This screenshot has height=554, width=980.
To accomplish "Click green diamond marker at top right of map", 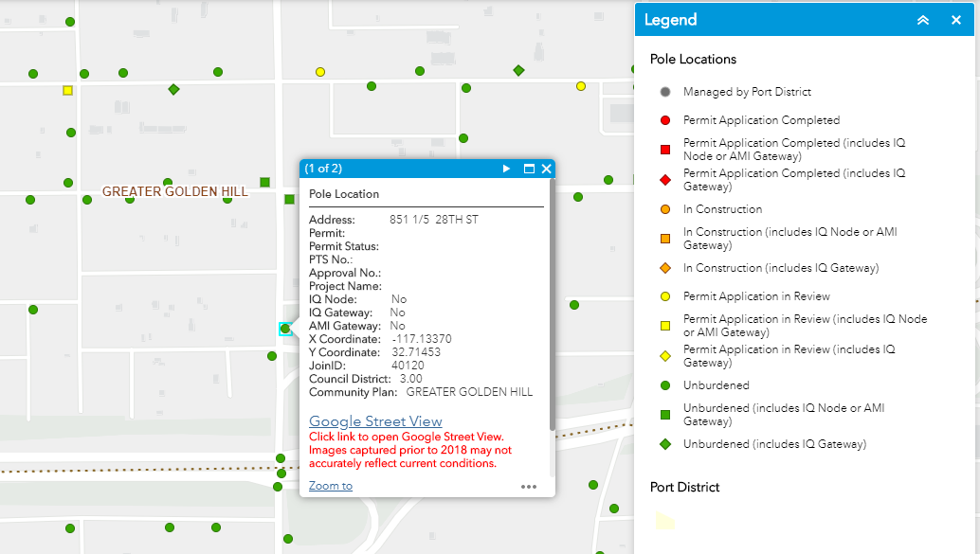I will (x=518, y=71).
